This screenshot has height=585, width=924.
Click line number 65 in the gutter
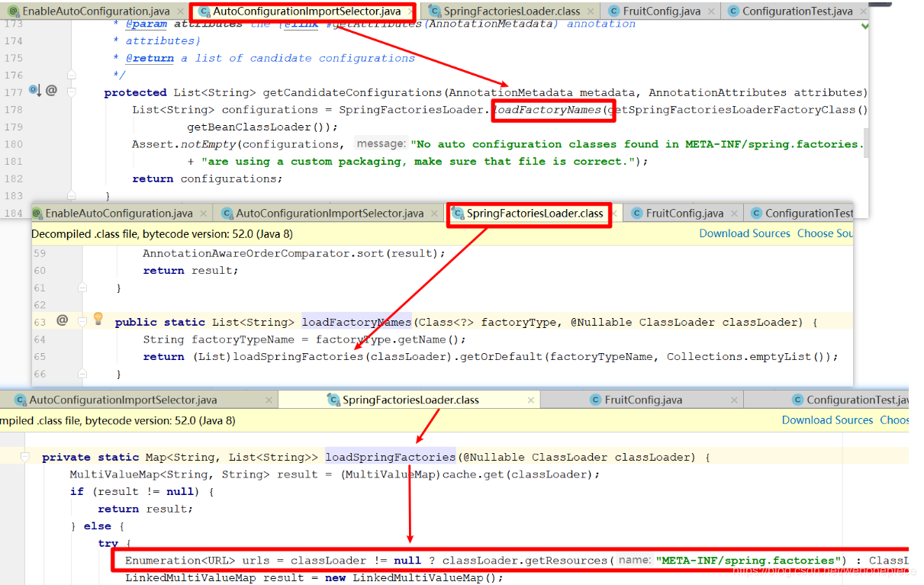point(40,356)
